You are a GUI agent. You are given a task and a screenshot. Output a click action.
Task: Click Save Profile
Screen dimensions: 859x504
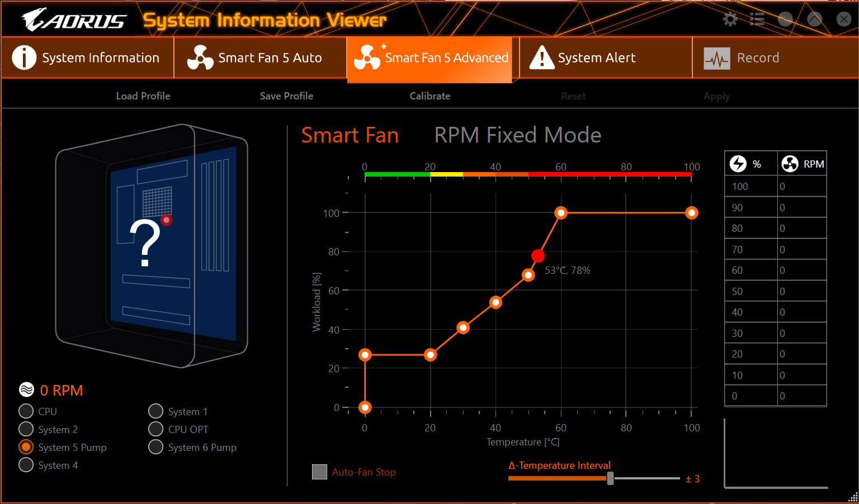[x=286, y=96]
